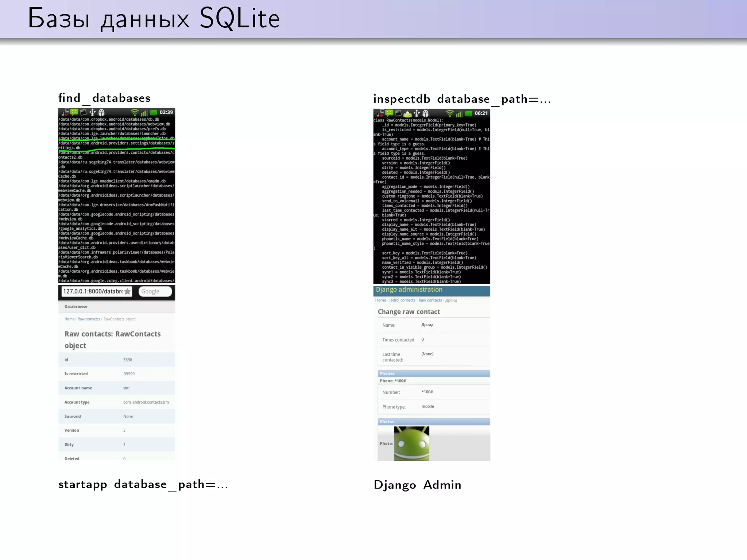This screenshot has width=747, height=560.
Task: Click the 02:39 clock in the status bar
Action: click(x=166, y=112)
